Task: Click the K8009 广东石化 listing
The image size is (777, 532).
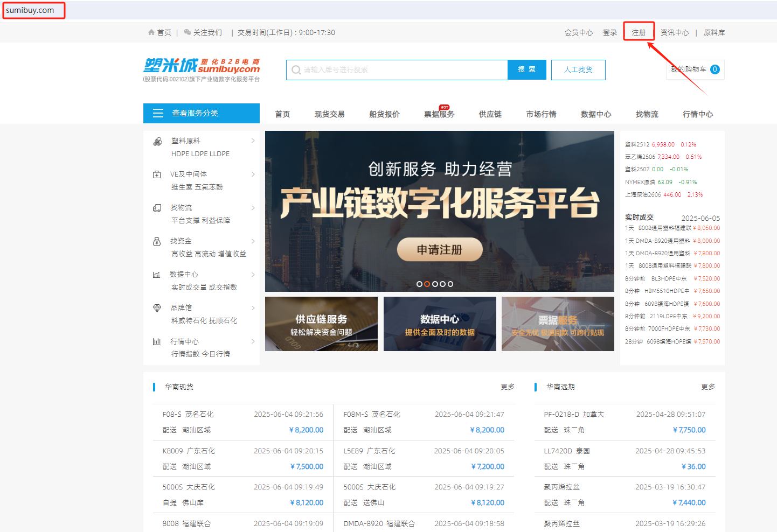Action: (x=243, y=459)
